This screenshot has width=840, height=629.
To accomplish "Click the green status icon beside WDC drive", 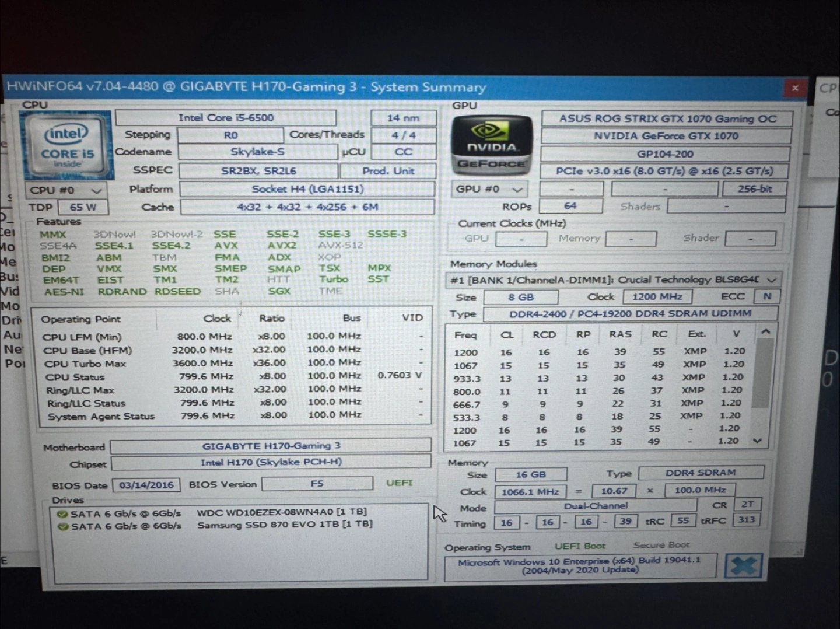I will click(62, 514).
